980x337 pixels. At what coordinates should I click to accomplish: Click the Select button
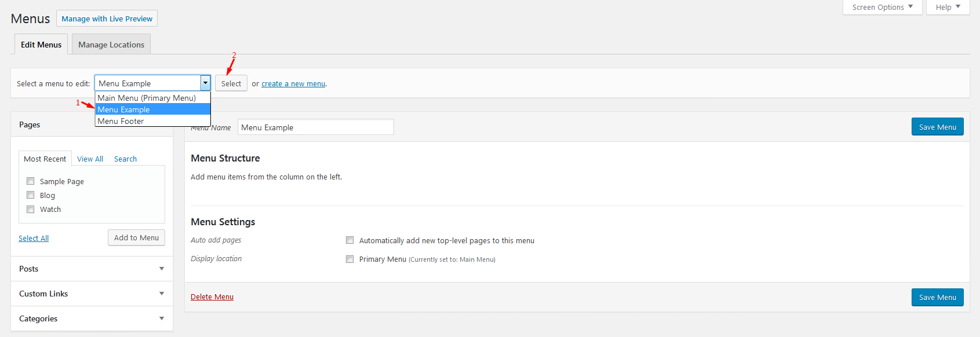231,83
